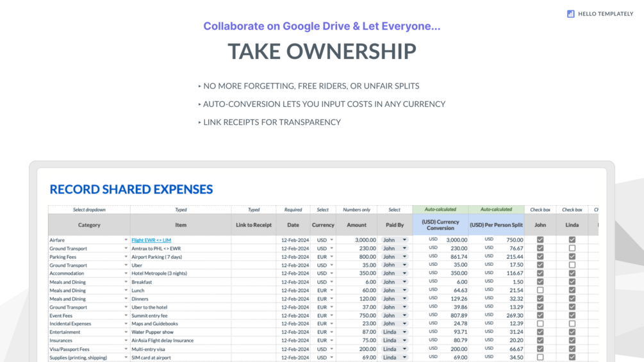Open Event Fees category dropdown arrow
The width and height of the screenshot is (644, 362).
click(x=126, y=315)
